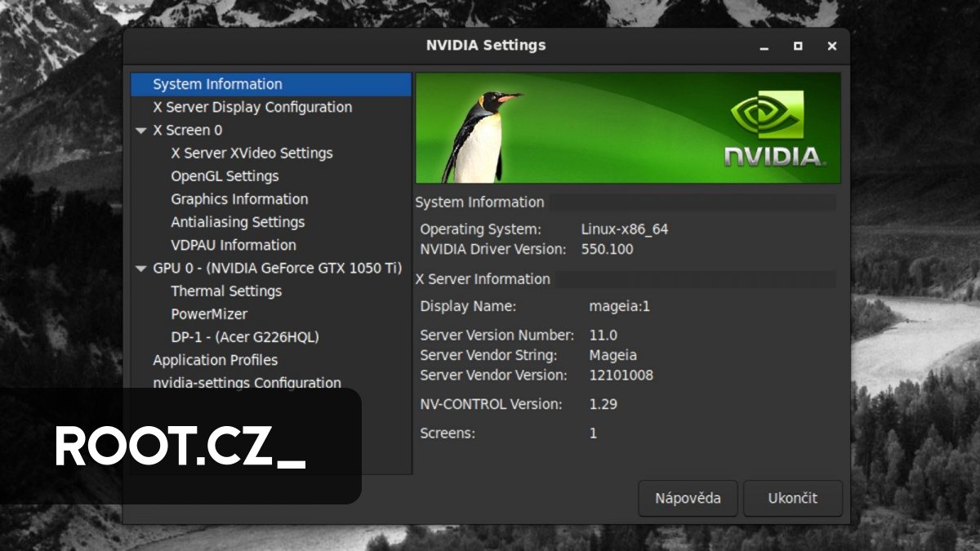Viewport: 980px width, 551px height.
Task: Open X Server Display Configuration
Action: click(x=252, y=107)
